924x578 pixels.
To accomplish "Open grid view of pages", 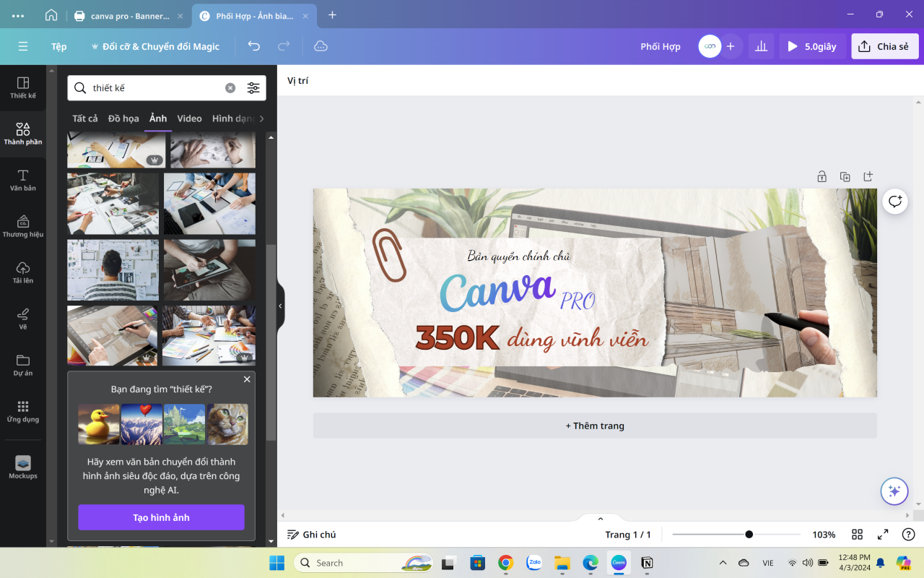I will (x=857, y=535).
